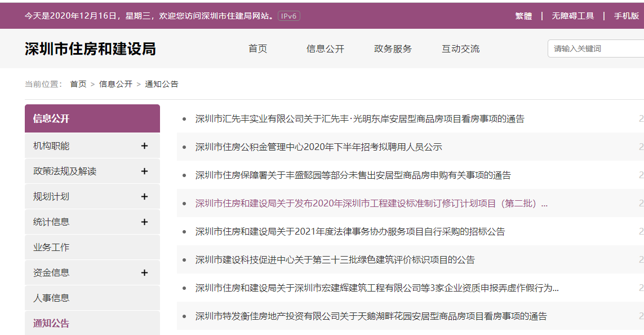Open the 互动交流 navigation menu
Screen dimensions: 644x335
coord(460,49)
